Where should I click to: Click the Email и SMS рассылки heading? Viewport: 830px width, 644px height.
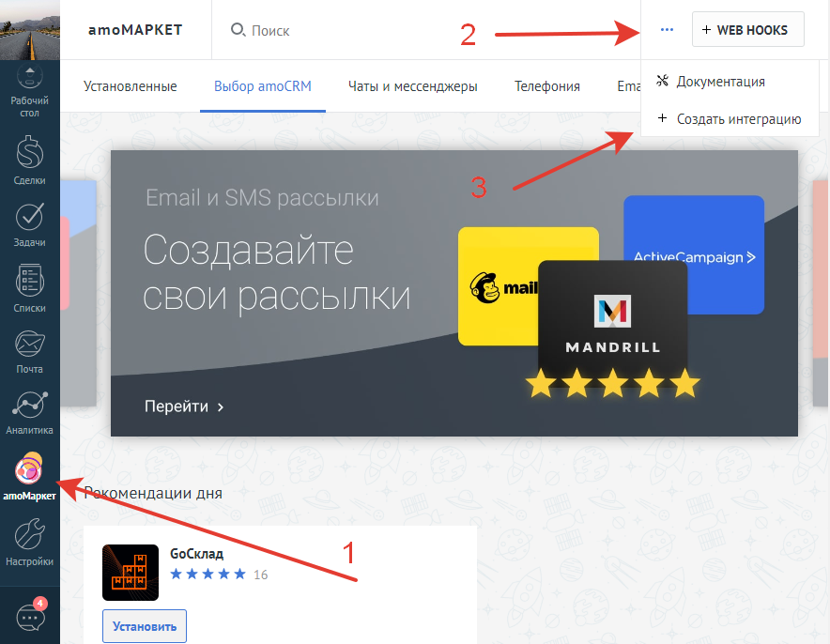[262, 198]
